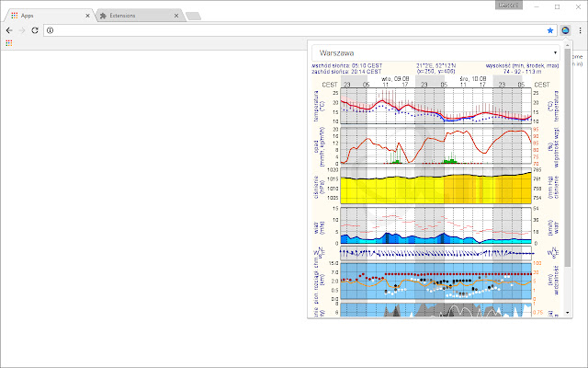Open the weather meteogram extension icon
Viewport: 588px width, 368px height.
click(x=566, y=30)
